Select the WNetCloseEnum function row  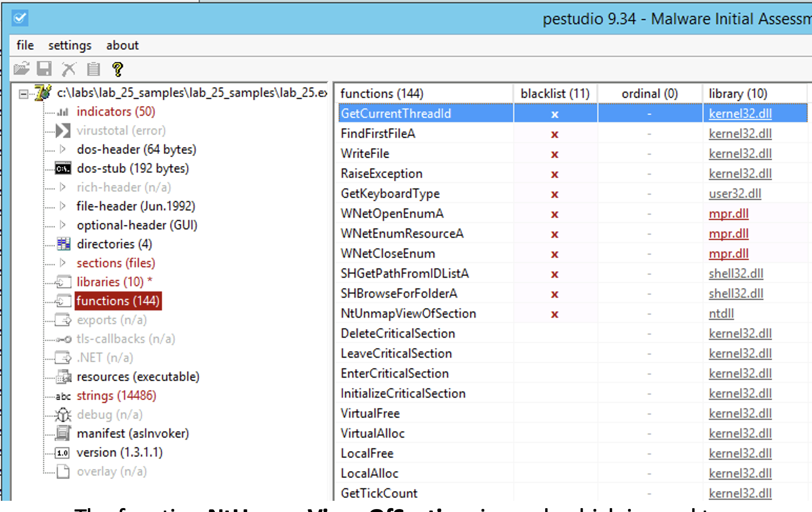tap(573, 254)
